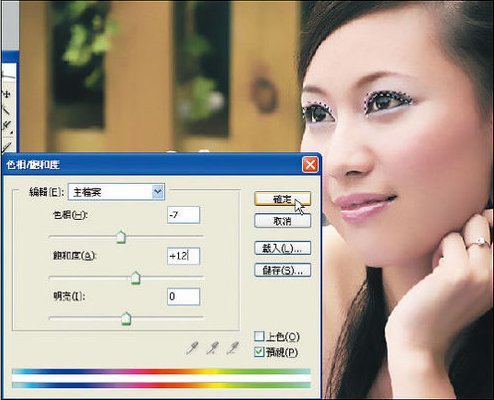The height and width of the screenshot is (400, 494).
Task: Toggle the 預視(P) preview checkbox
Action: (x=259, y=352)
